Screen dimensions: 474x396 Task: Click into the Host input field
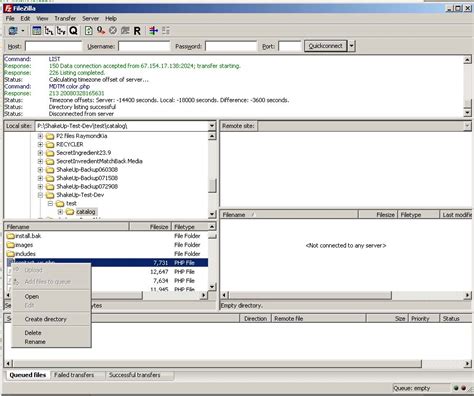pyautogui.click(x=53, y=46)
